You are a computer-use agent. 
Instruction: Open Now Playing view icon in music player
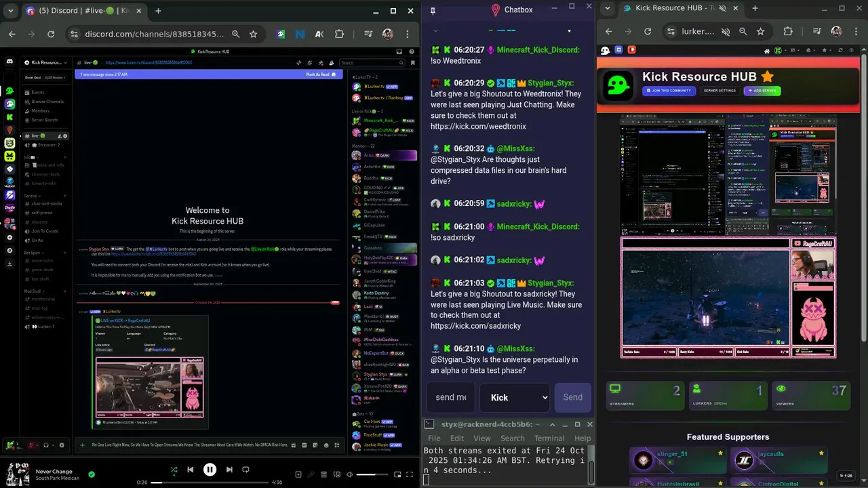(298, 474)
